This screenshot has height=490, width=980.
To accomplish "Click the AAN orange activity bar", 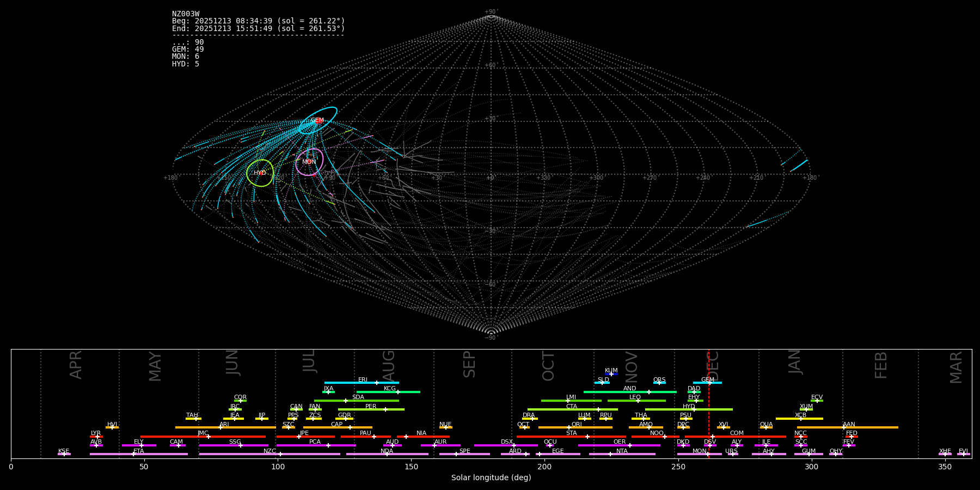I will (x=848, y=427).
